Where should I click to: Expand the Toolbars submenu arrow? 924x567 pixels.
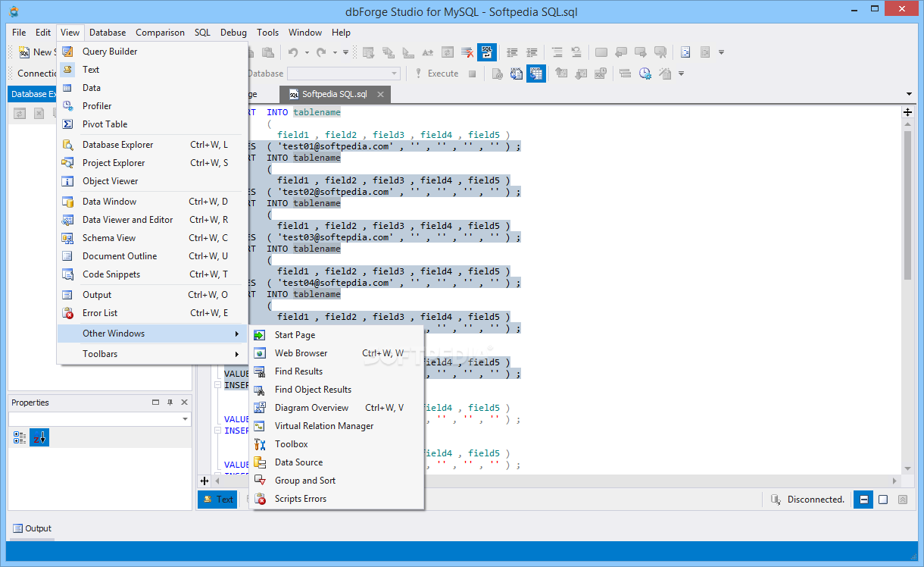click(237, 354)
